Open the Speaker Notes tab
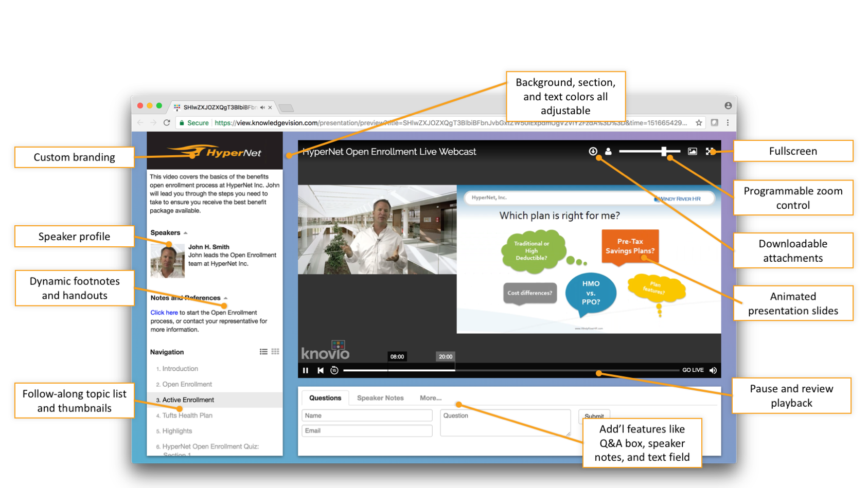This screenshot has height=488, width=868. (x=380, y=398)
